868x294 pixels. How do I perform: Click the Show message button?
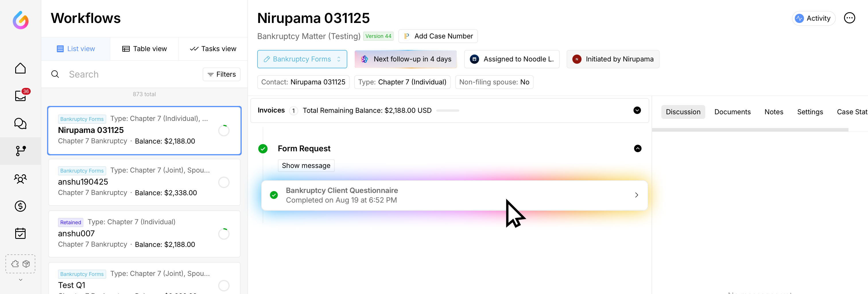(306, 166)
